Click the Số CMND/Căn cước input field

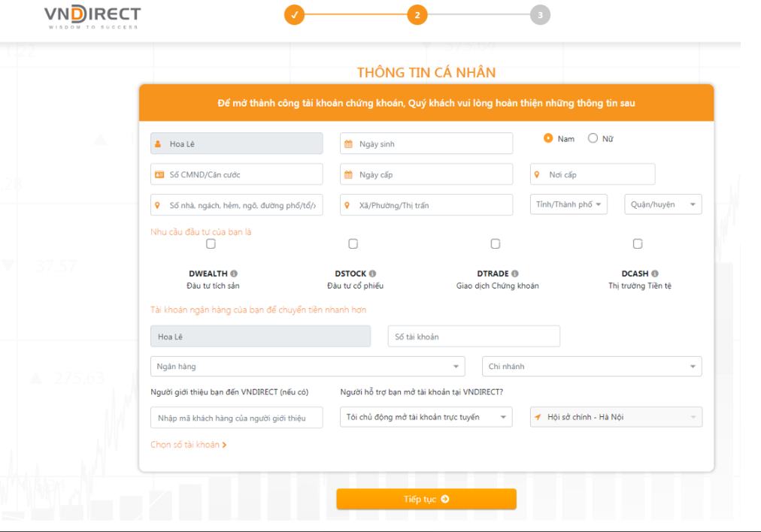pyautogui.click(x=236, y=174)
